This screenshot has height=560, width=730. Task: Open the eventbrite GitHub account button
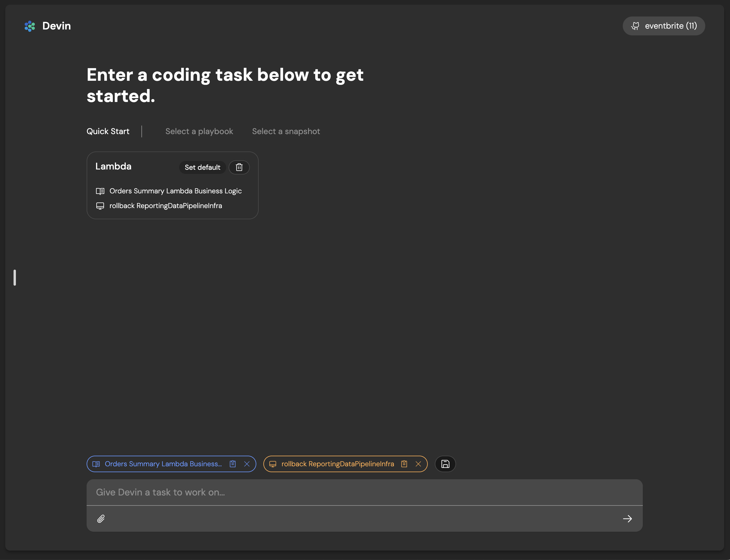coord(663,26)
